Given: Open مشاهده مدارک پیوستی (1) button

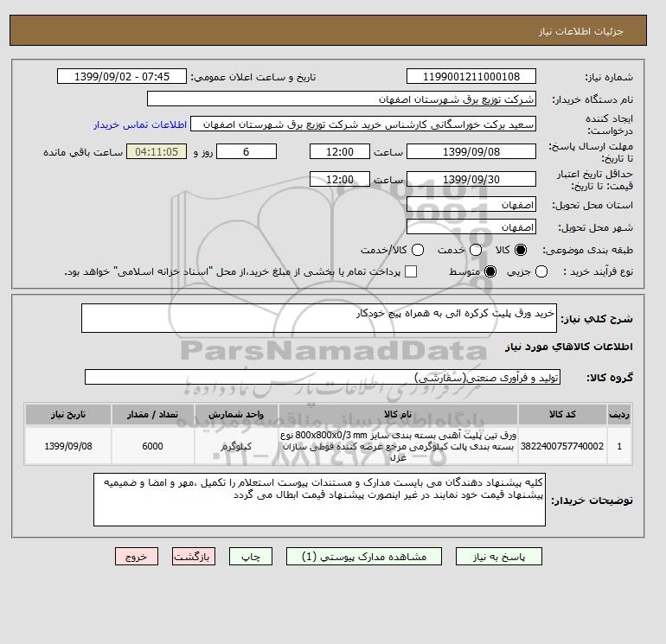Looking at the screenshot, I should (364, 557).
